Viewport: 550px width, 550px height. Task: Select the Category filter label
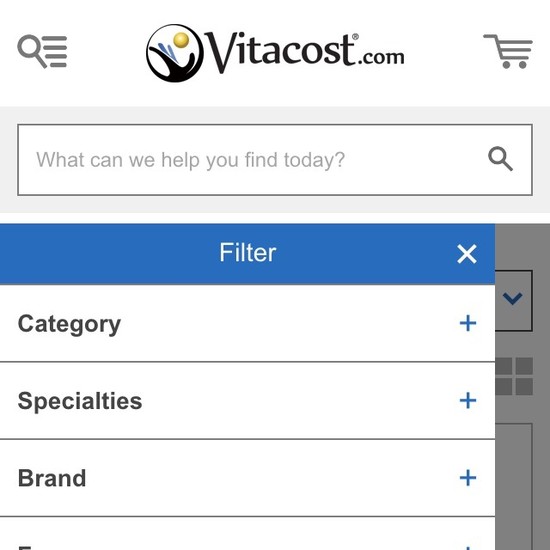pos(69,324)
